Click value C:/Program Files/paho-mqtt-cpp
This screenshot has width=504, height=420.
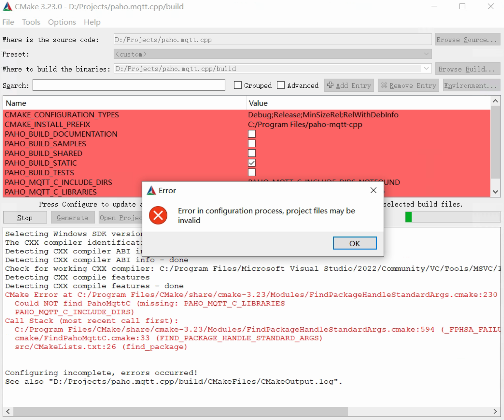click(305, 124)
